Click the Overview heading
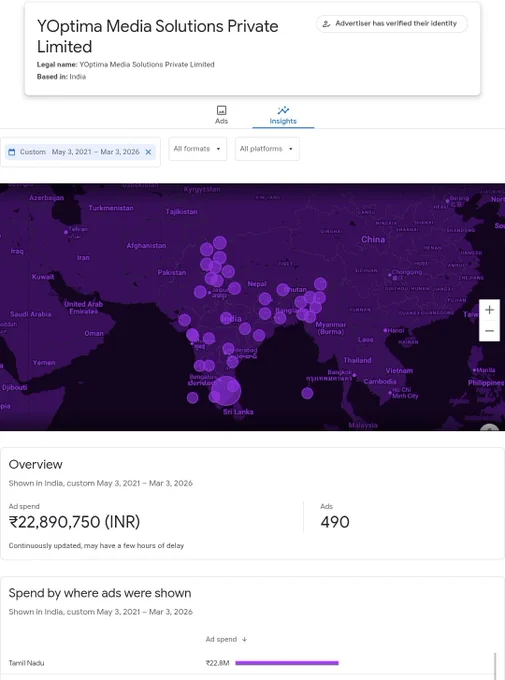 click(36, 464)
